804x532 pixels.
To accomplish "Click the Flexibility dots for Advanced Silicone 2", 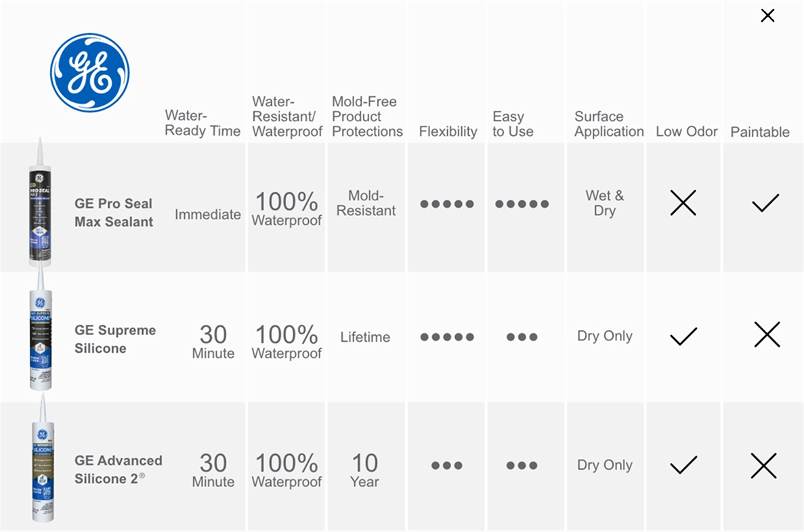I will [447, 466].
